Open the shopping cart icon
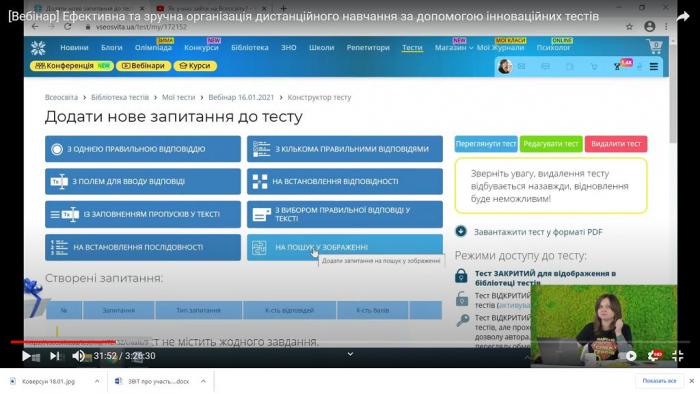The height and width of the screenshot is (394, 700). click(654, 47)
